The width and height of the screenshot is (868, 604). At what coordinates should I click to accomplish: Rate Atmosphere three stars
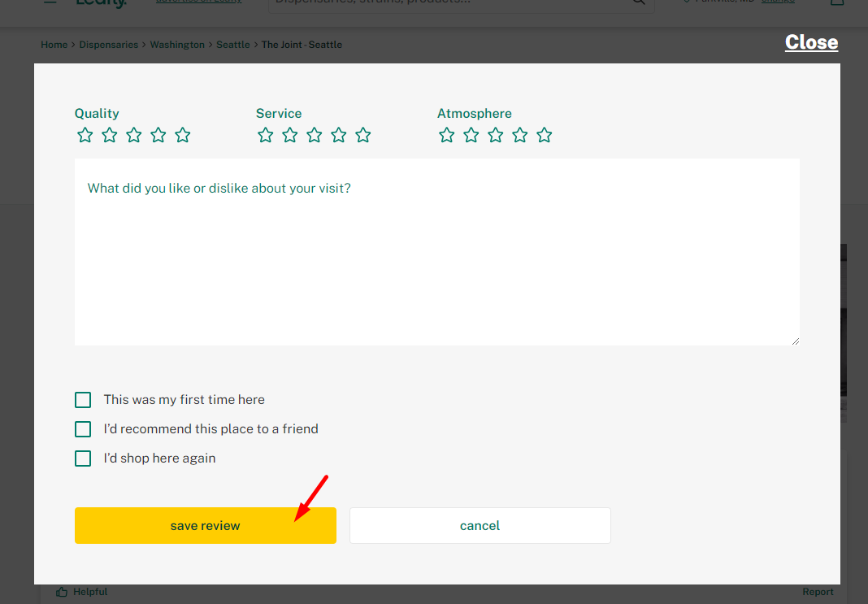tap(496, 135)
